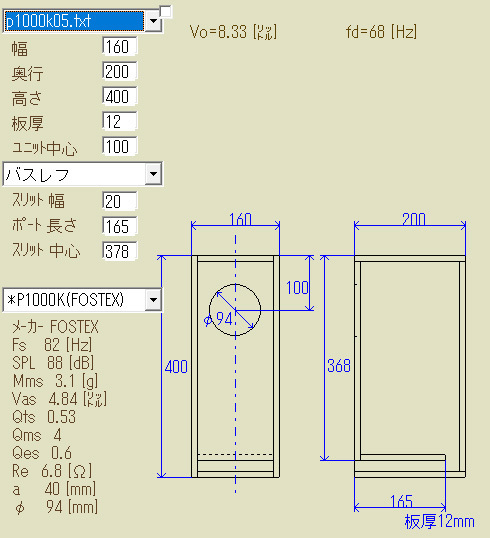Click the メーカー FOSTEX maker line
This screenshot has height=538, width=490.
coord(55,327)
